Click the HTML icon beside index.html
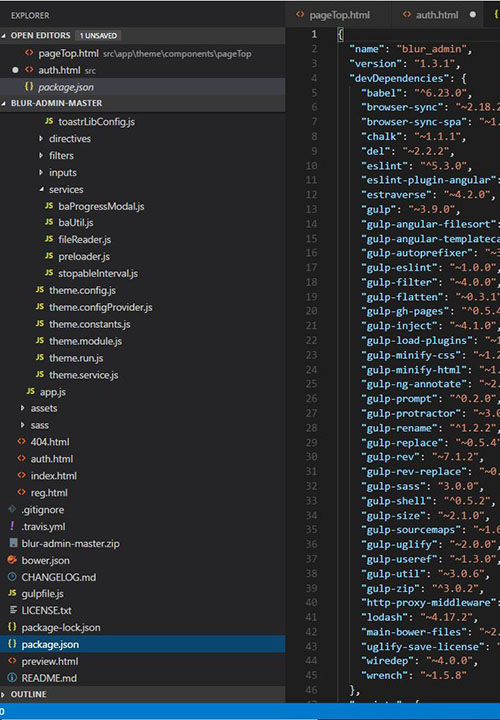The width and height of the screenshot is (500, 720). [x=21, y=475]
